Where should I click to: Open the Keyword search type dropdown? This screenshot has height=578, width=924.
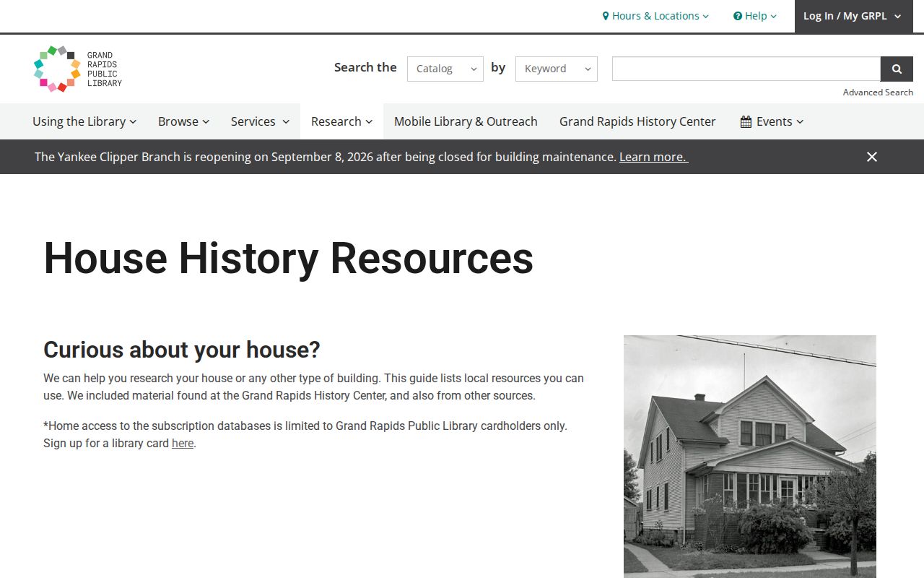(557, 69)
